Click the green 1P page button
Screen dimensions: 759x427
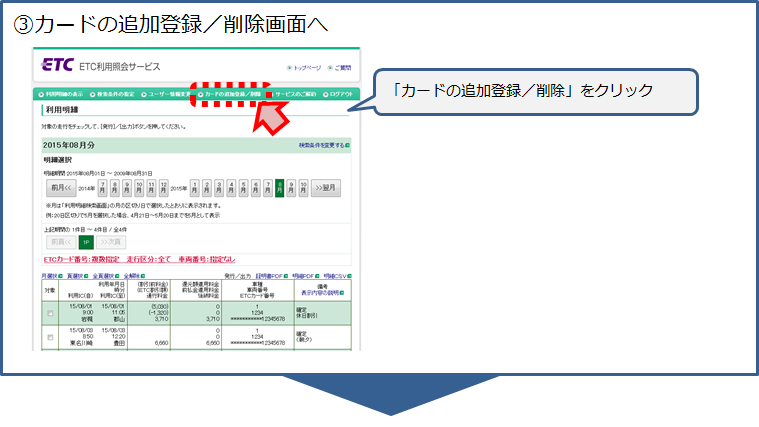pyautogui.click(x=86, y=242)
